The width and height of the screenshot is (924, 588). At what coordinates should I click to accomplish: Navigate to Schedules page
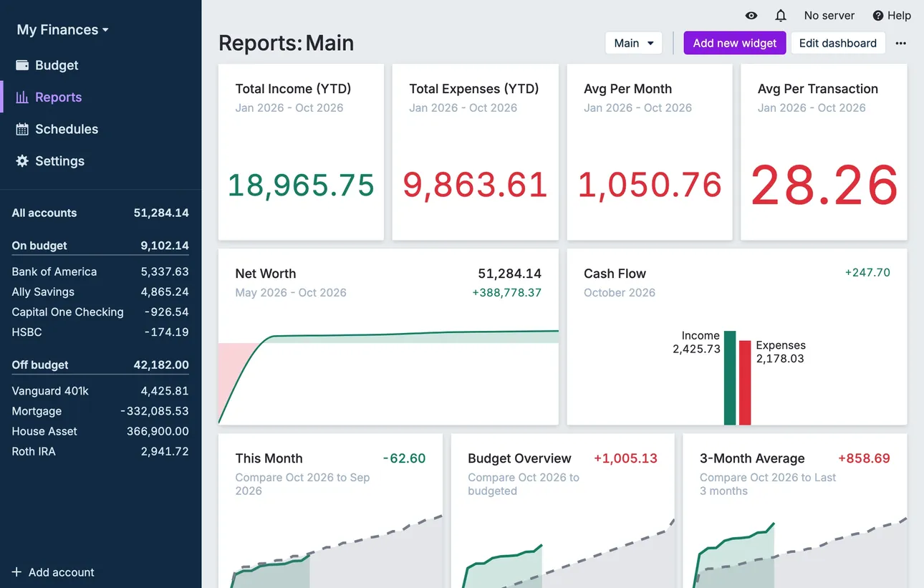pyautogui.click(x=101, y=129)
